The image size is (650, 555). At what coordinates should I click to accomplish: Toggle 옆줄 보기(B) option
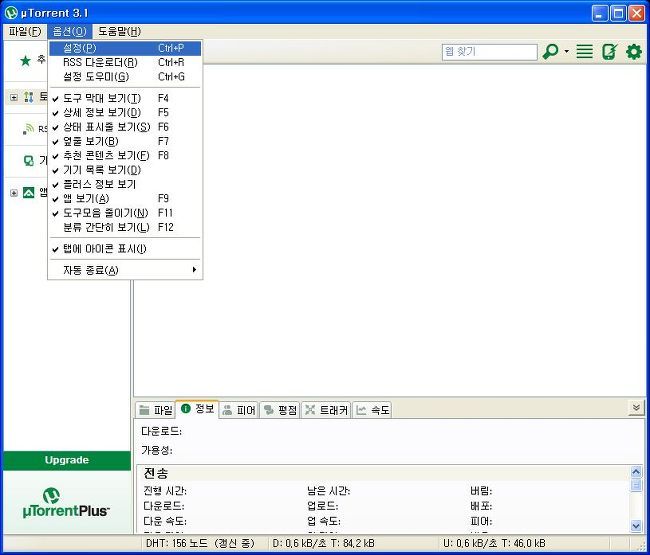click(x=125, y=141)
